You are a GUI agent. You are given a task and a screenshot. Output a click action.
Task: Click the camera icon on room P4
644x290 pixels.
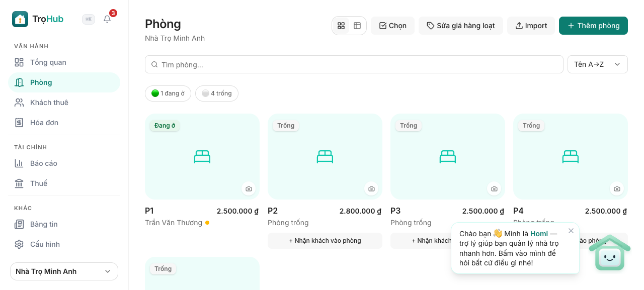(x=617, y=189)
